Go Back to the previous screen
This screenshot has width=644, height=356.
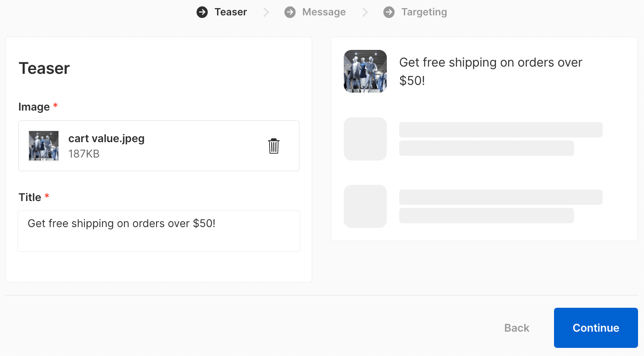tap(516, 328)
